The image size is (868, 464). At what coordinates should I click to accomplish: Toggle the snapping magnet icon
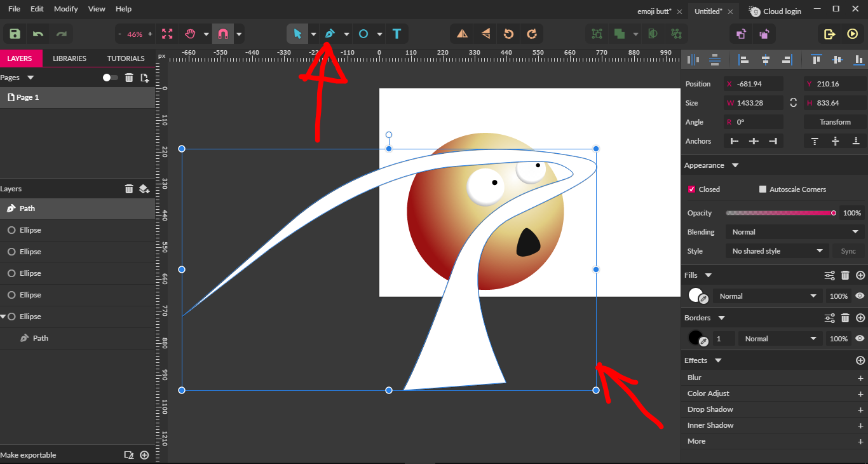(x=222, y=34)
